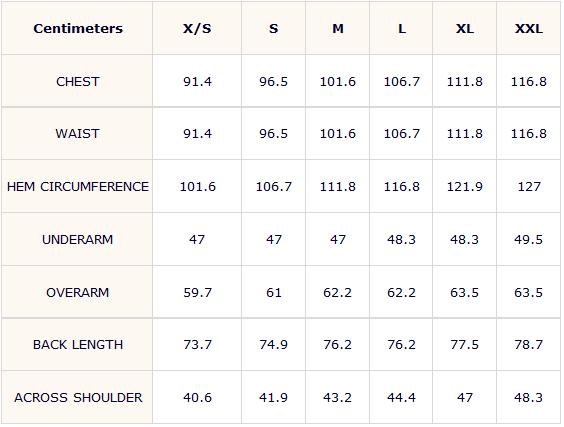The height and width of the screenshot is (427, 564).
Task: Click the M size column header
Action: point(338,28)
